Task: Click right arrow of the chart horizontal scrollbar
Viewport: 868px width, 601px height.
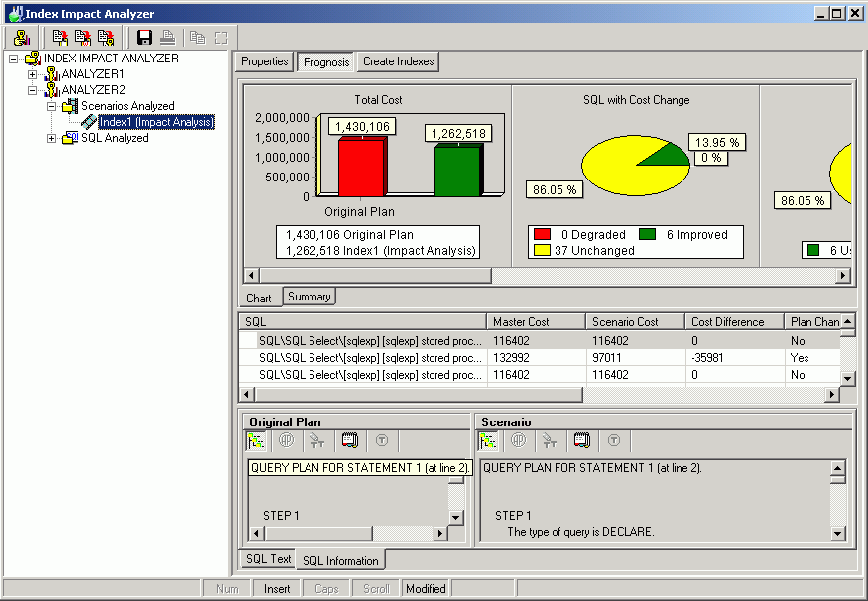Action: (846, 275)
